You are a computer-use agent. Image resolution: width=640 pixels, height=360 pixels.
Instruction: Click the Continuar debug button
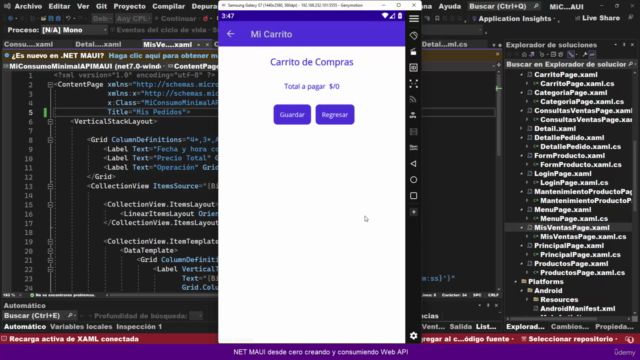[175, 19]
